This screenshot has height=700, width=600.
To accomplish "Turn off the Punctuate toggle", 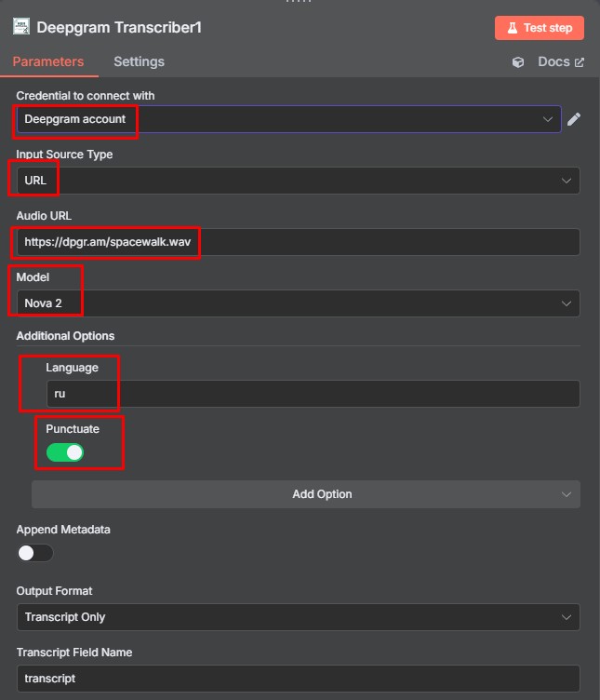I will tap(65, 452).
